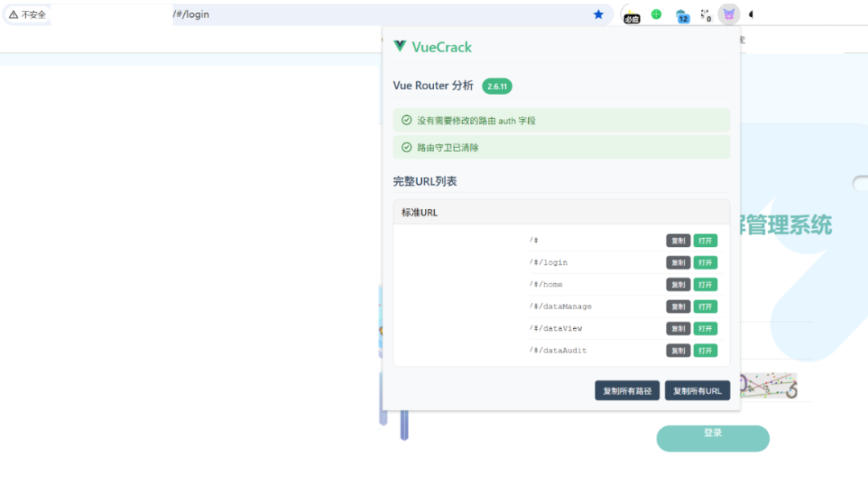Viewport: 868px width, 485px height.
Task: Click the 复制所有路径 button
Action: 626,390
